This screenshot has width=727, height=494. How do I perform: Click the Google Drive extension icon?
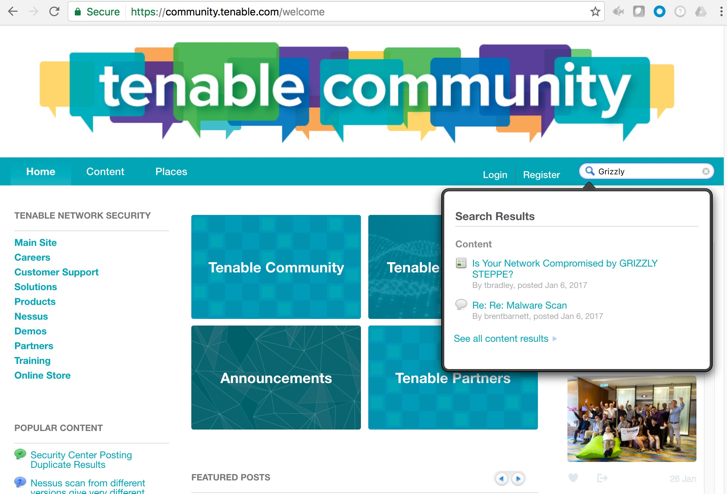pos(700,11)
